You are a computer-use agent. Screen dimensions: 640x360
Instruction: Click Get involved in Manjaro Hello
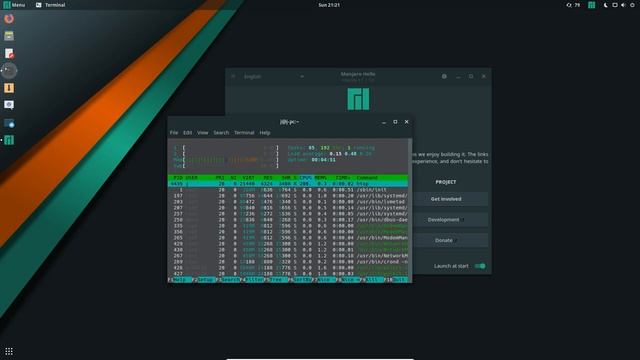[x=446, y=199]
